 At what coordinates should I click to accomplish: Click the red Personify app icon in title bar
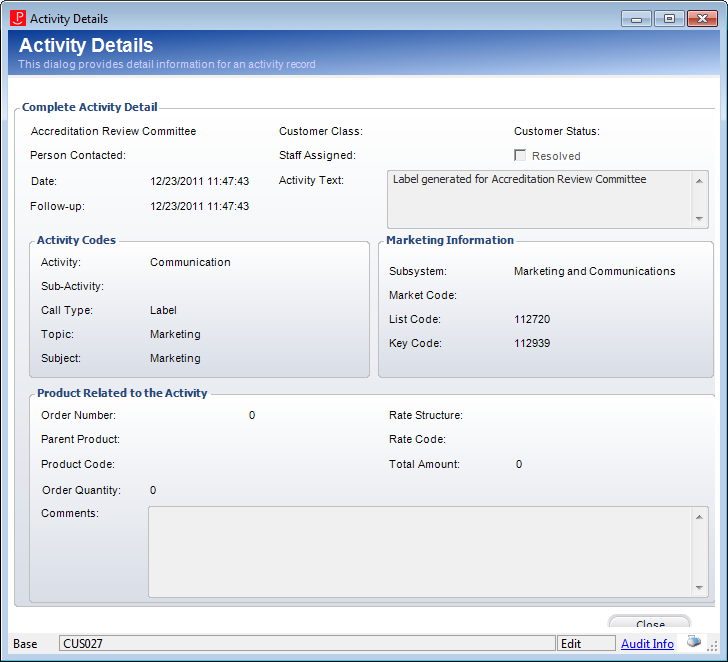(x=18, y=18)
